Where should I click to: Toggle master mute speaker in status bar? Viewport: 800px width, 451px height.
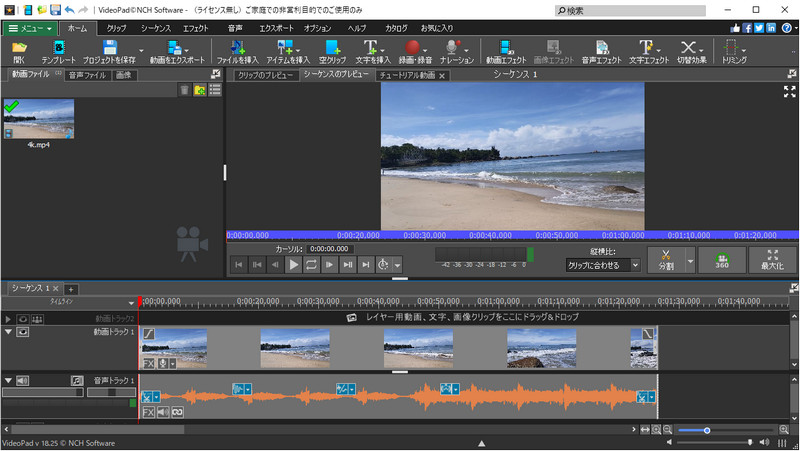pos(764,442)
